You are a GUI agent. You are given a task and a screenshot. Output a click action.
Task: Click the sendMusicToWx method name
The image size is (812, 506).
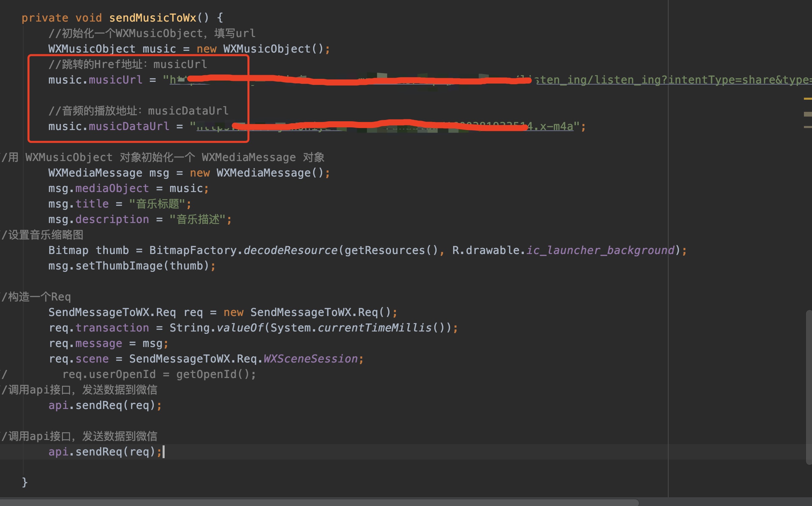153,18
